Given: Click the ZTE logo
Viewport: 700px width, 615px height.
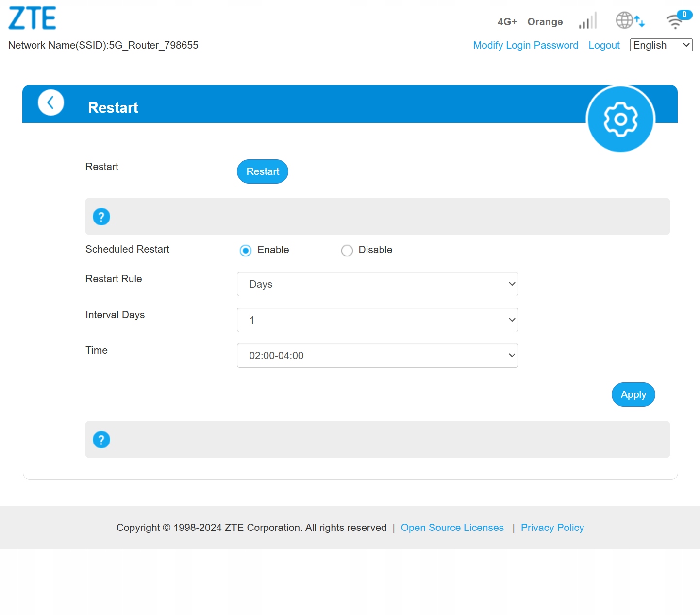Looking at the screenshot, I should [33, 18].
